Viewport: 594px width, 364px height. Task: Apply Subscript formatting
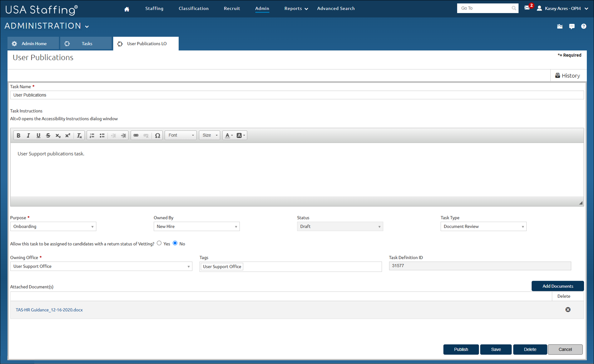click(x=58, y=135)
